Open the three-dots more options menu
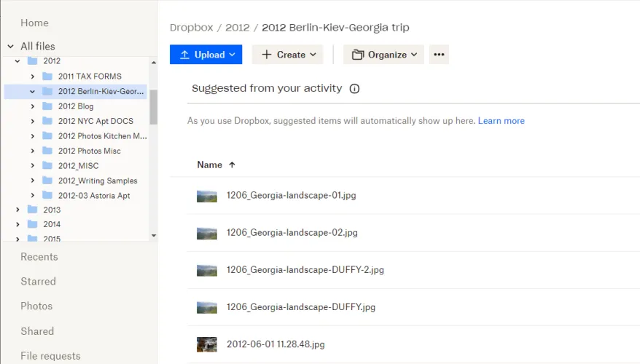Image resolution: width=640 pixels, height=364 pixels. click(x=438, y=55)
